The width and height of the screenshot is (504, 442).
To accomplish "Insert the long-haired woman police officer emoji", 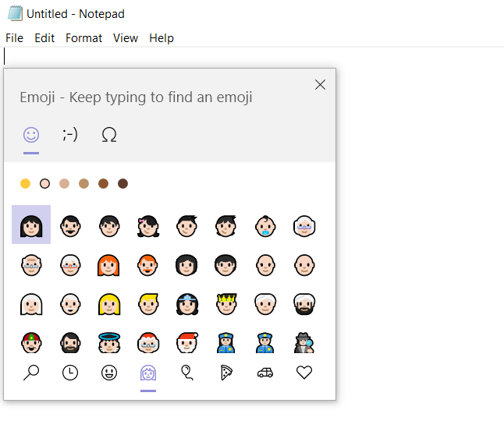I will click(226, 343).
